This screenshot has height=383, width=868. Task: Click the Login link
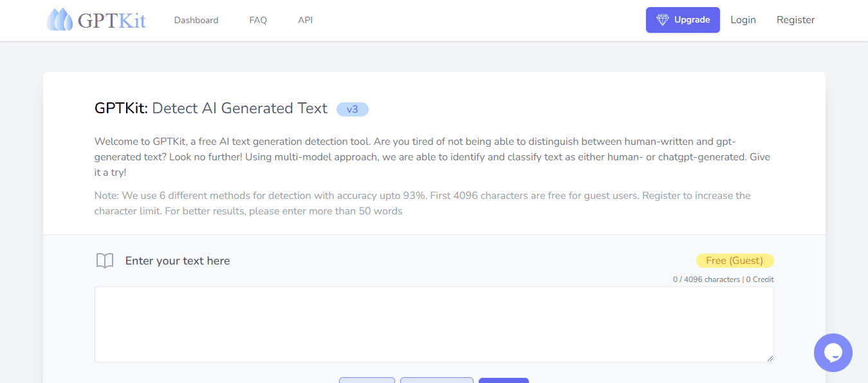pos(743,20)
